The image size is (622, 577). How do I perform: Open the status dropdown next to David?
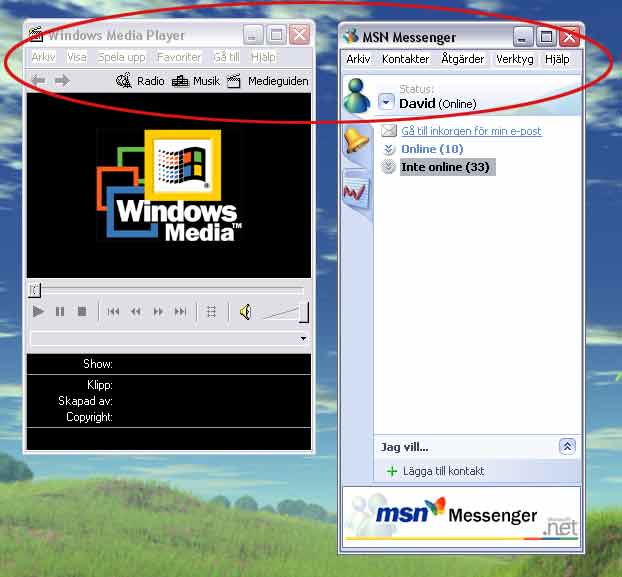pos(386,102)
